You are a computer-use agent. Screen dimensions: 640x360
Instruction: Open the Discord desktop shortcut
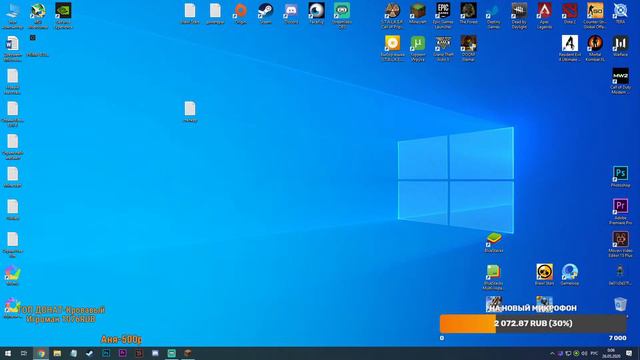pyautogui.click(x=291, y=13)
